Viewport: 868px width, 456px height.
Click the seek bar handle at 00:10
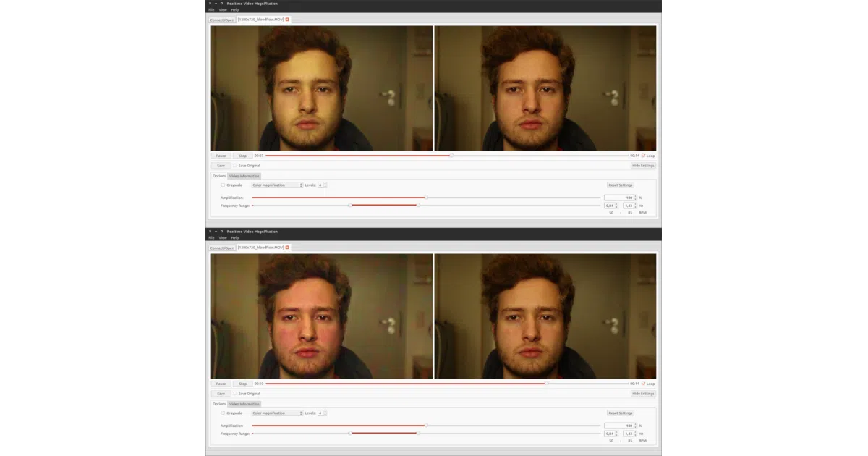pos(547,384)
